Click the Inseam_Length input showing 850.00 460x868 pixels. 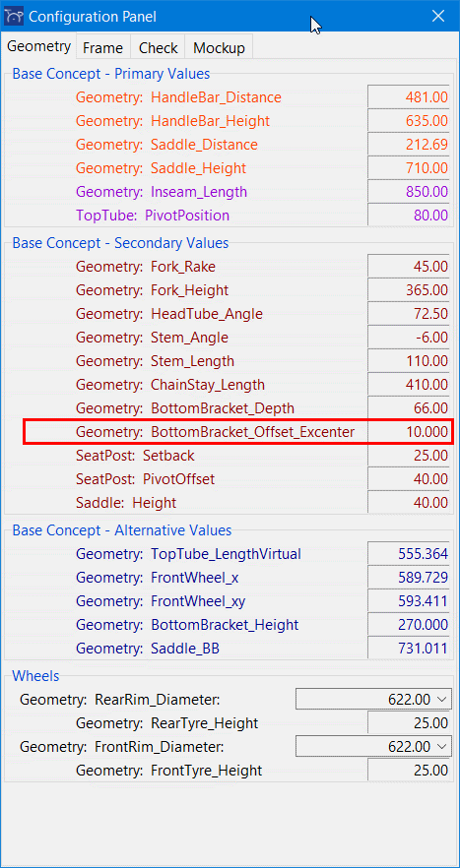pos(409,192)
